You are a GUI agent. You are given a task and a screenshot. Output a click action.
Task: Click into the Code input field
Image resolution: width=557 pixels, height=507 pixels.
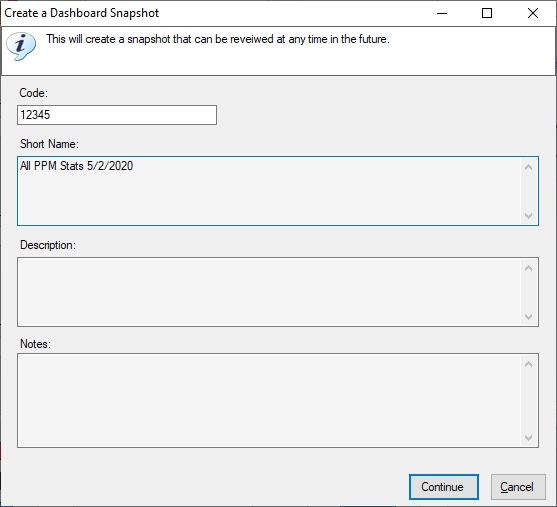[117, 115]
